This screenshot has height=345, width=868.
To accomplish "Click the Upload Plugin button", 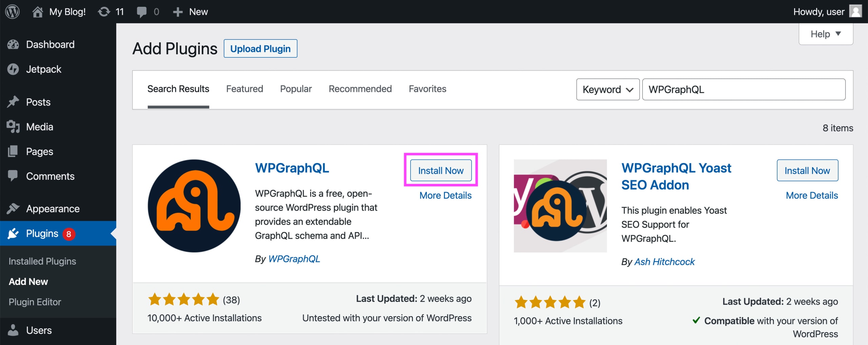I will [260, 49].
